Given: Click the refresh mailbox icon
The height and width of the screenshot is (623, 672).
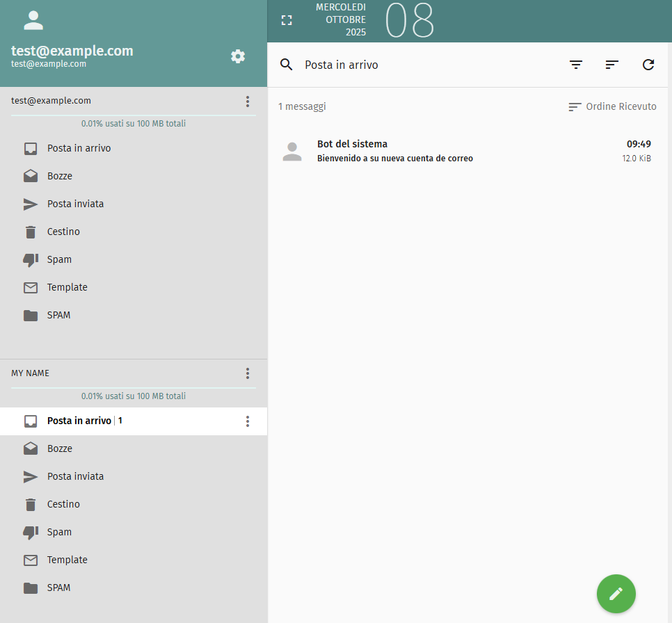Looking at the screenshot, I should [648, 65].
